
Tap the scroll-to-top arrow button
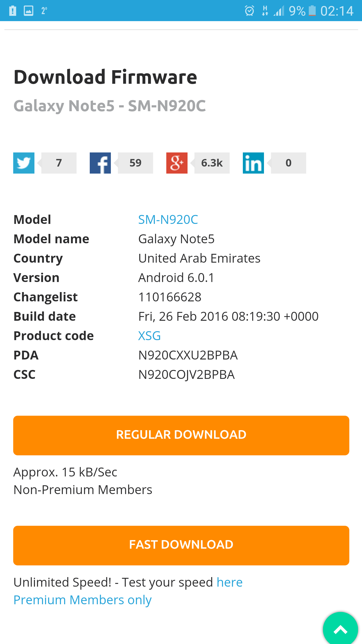340,629
